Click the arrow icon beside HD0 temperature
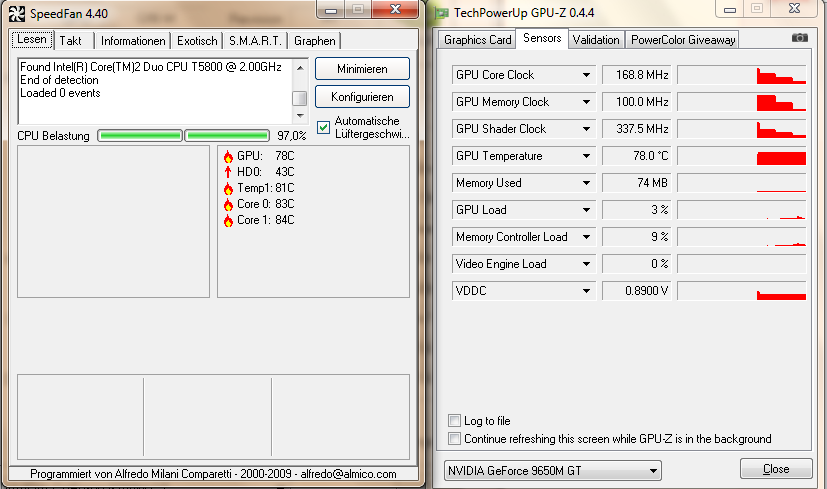Screen dimensions: 827x489 (228, 172)
